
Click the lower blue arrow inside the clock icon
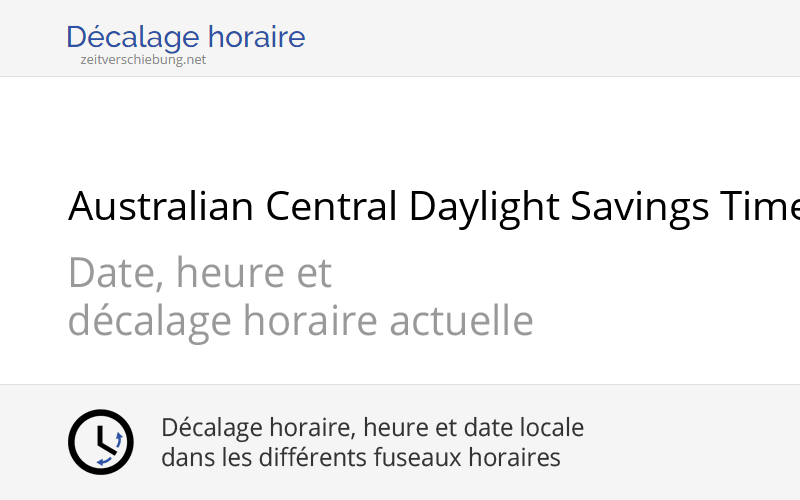pos(104,460)
